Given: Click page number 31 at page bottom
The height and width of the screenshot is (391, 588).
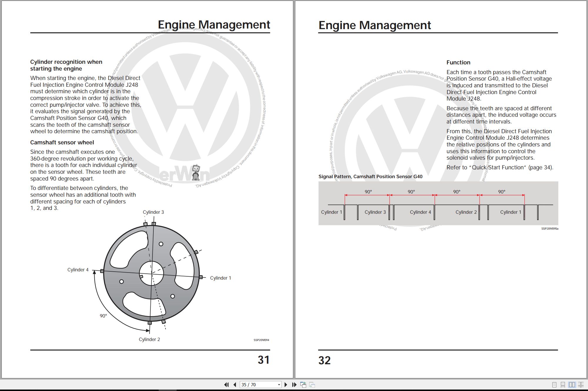Looking at the screenshot, I should pos(264,360).
